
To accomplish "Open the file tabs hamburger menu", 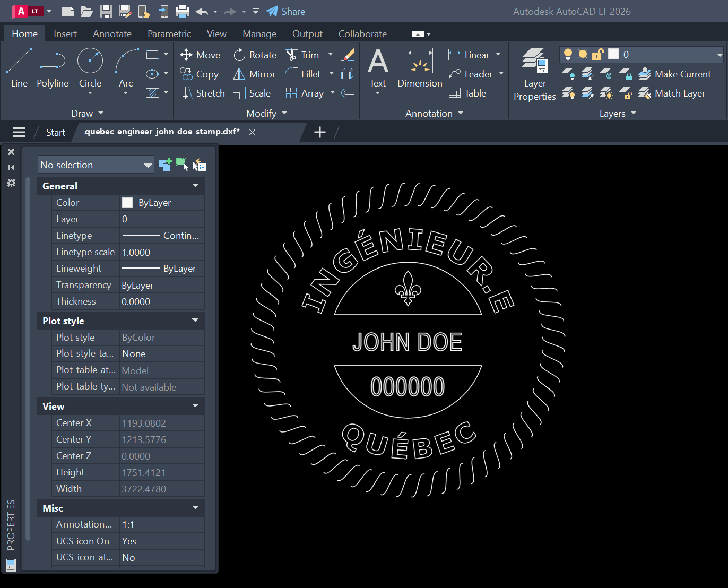I will pos(19,132).
